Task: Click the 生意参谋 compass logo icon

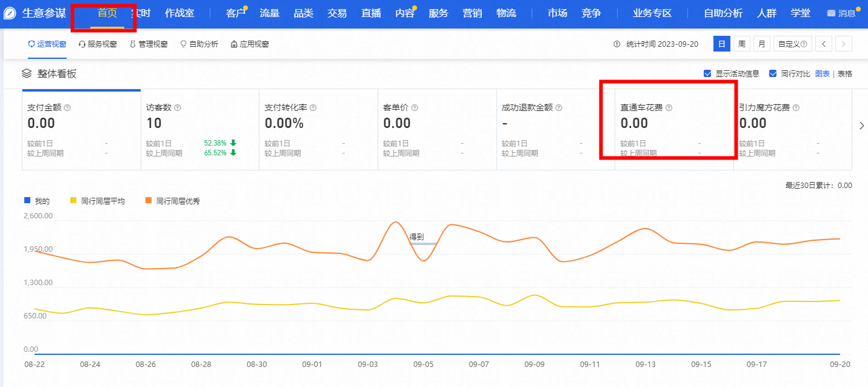Action: (x=10, y=13)
